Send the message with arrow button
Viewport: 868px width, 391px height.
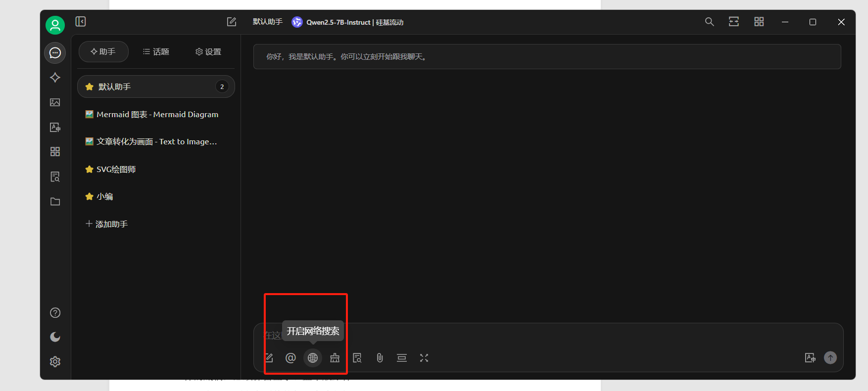pyautogui.click(x=830, y=357)
